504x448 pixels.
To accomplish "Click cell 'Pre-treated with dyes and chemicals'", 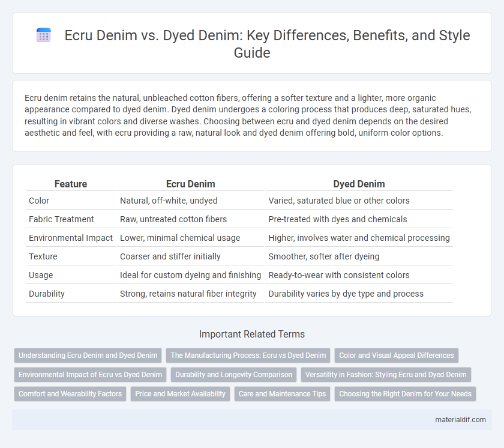I will [359, 219].
